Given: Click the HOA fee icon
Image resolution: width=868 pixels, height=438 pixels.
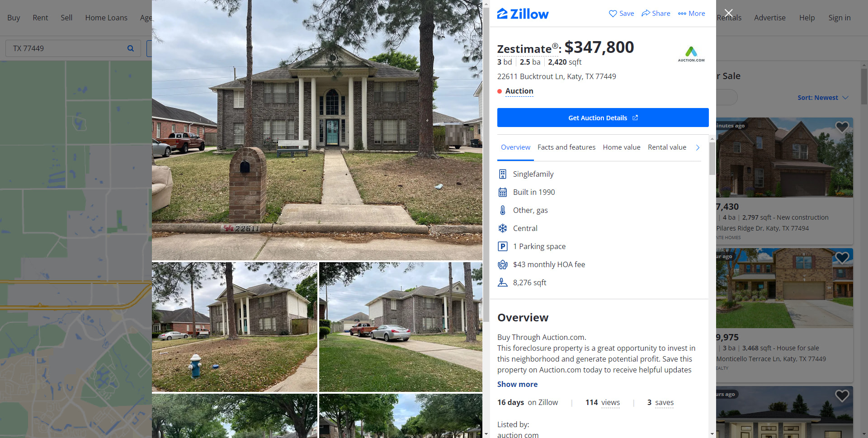Looking at the screenshot, I should (x=502, y=264).
